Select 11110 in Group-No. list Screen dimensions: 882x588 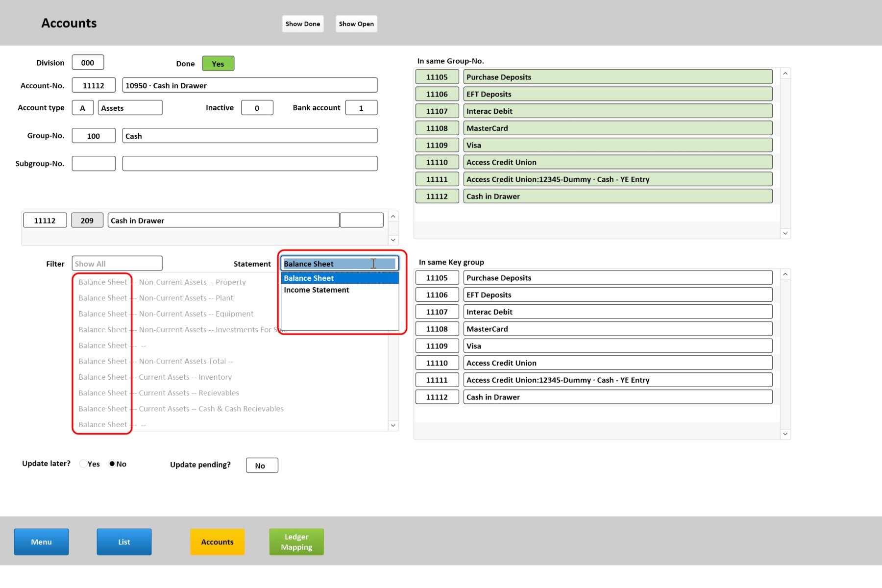point(437,162)
